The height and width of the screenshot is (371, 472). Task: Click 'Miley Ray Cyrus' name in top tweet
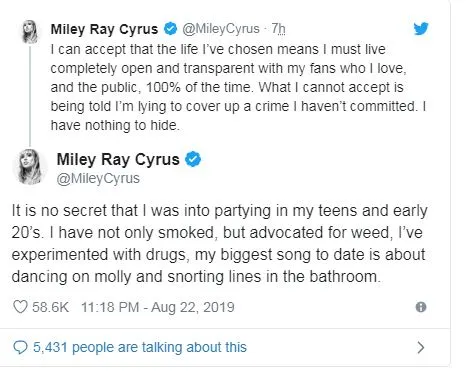[104, 29]
